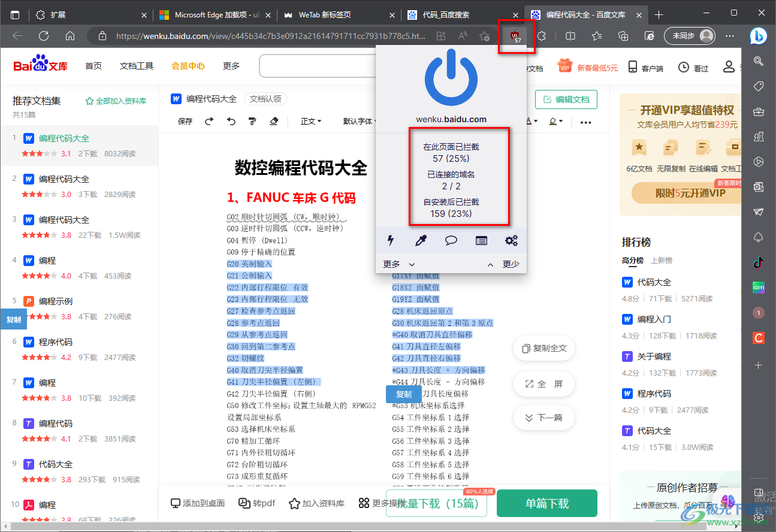This screenshot has width=776, height=532.
Task: Open the TikTok icon in Edge sidebar
Action: pyautogui.click(x=759, y=262)
